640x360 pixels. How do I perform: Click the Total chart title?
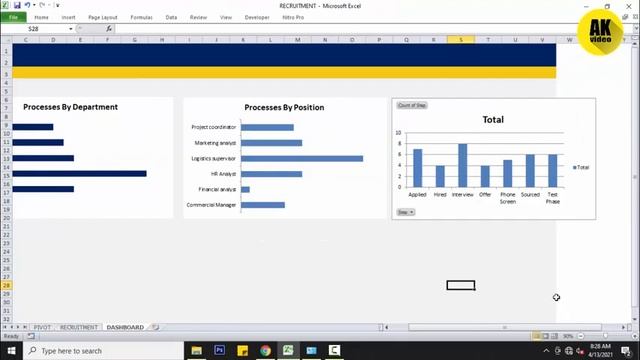point(493,120)
